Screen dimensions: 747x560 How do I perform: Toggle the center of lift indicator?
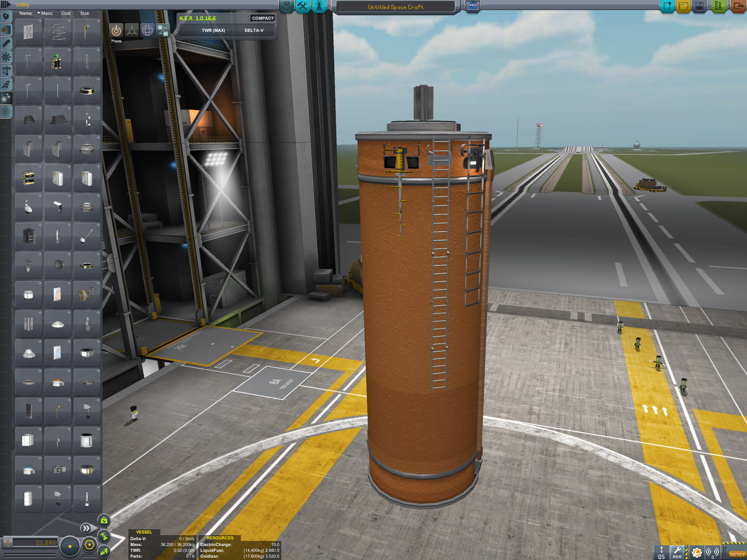coord(104,551)
